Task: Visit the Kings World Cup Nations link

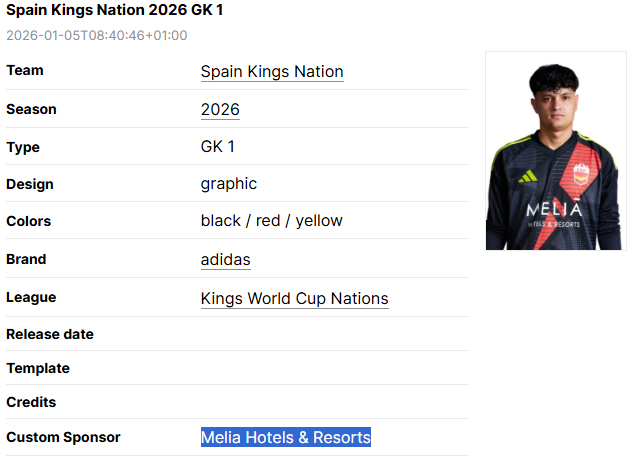Action: click(x=294, y=299)
